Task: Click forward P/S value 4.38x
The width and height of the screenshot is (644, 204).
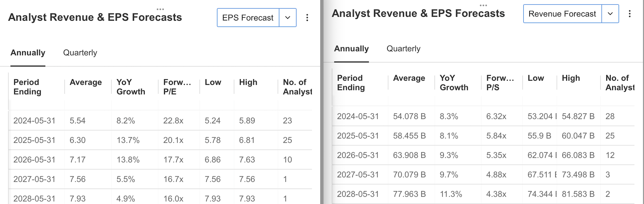Action: point(496,194)
